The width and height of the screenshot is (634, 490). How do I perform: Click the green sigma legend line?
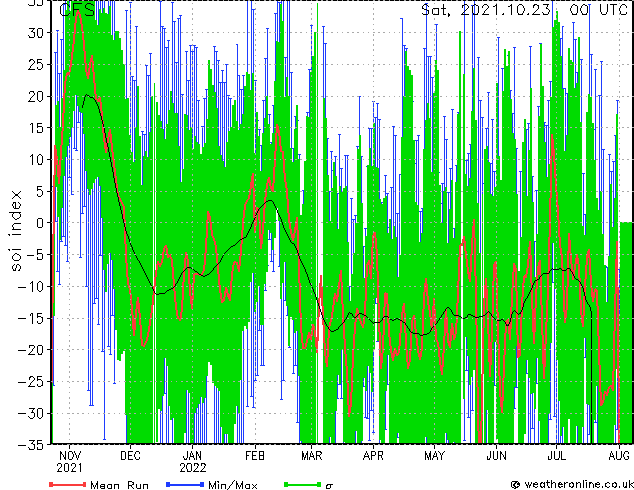pos(302,484)
